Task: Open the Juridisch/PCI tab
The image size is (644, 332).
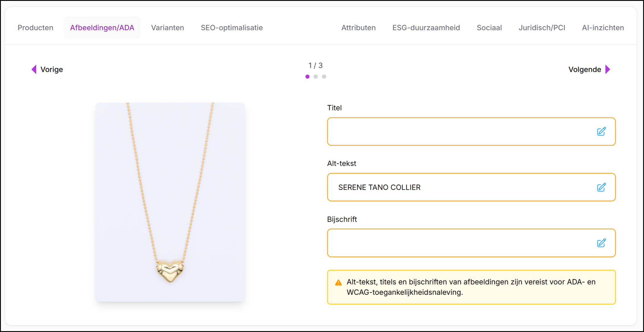Action: coord(542,28)
